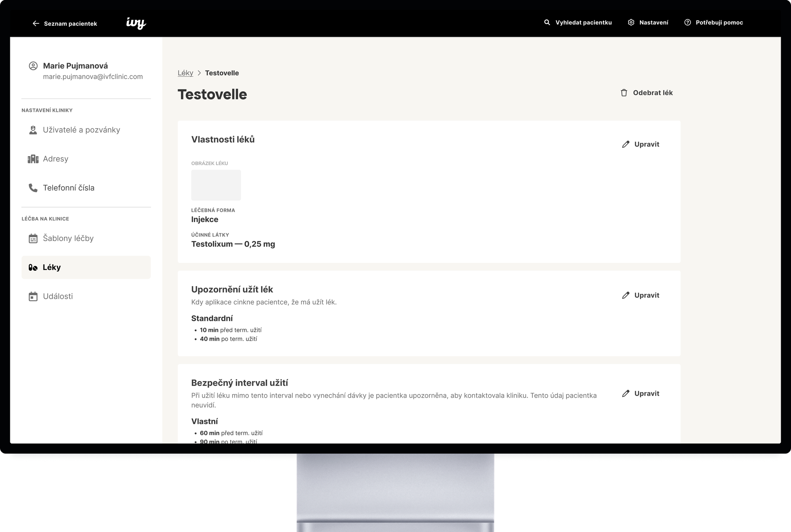
Task: Open Nastavení gear icon in header
Action: pyautogui.click(x=631, y=23)
